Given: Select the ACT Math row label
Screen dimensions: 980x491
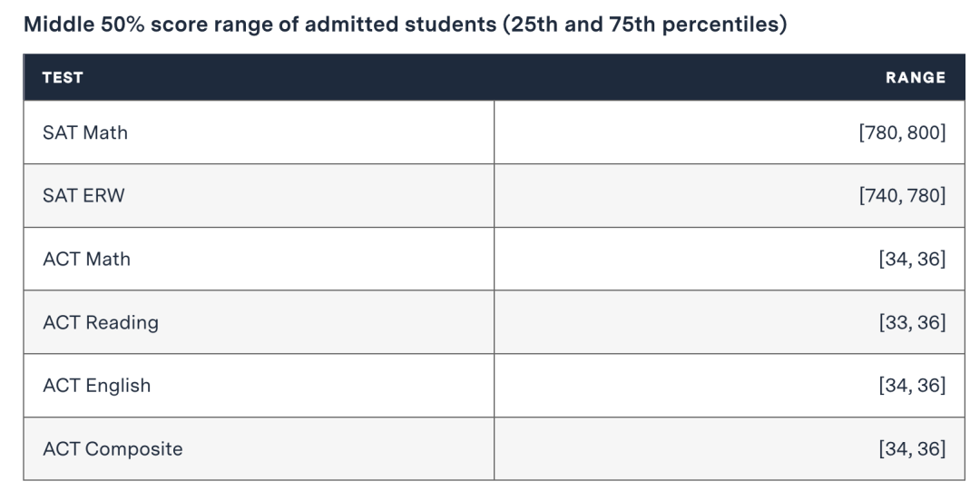Looking at the screenshot, I should [x=86, y=259].
